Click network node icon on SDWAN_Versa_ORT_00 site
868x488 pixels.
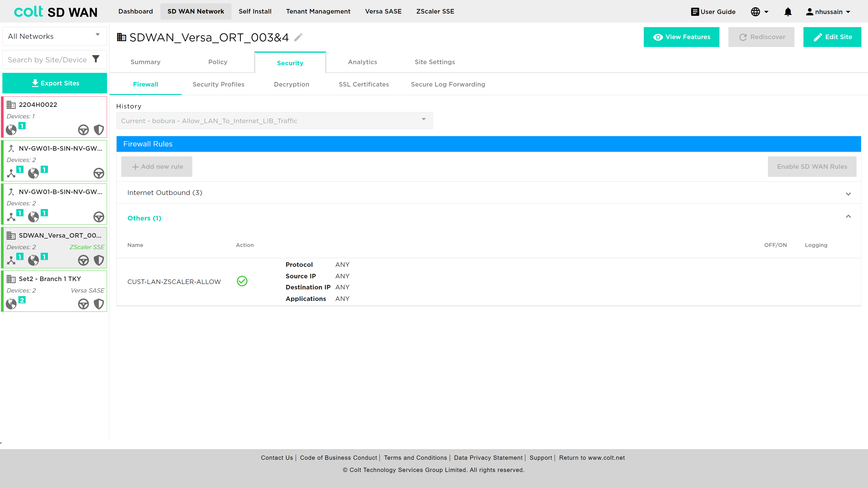coord(11,260)
